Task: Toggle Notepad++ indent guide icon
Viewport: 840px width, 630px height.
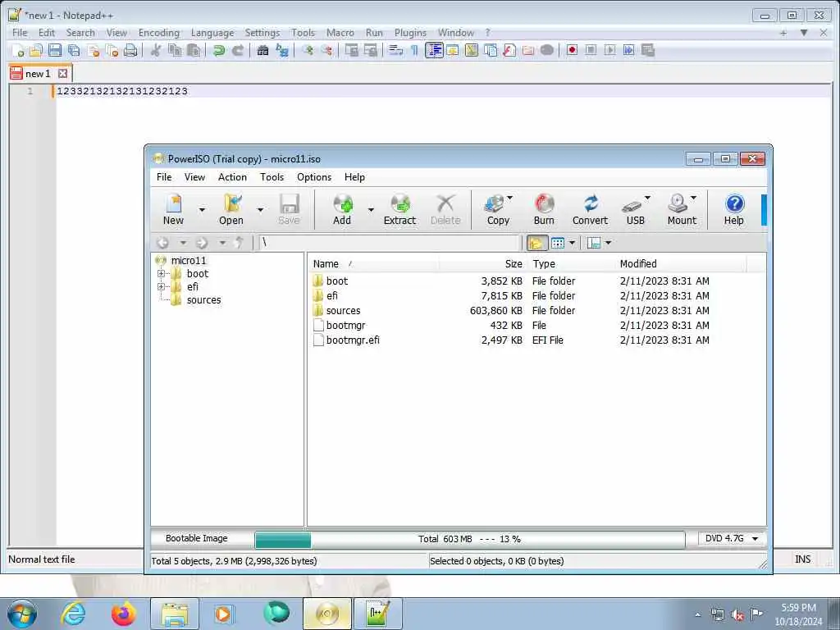Action: click(x=434, y=50)
